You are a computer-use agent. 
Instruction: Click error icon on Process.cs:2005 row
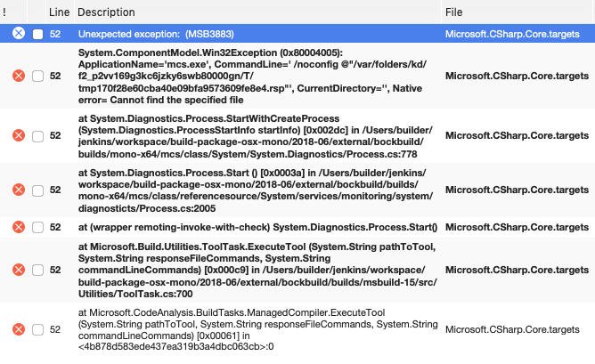pos(19,190)
